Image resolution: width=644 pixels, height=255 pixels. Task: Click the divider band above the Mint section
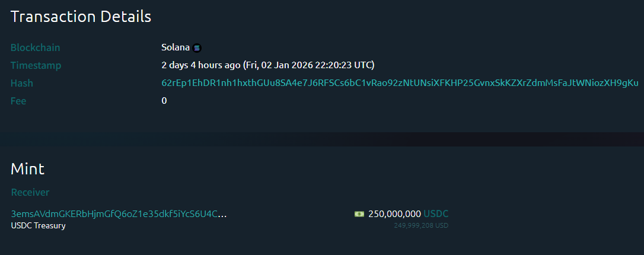click(x=322, y=139)
